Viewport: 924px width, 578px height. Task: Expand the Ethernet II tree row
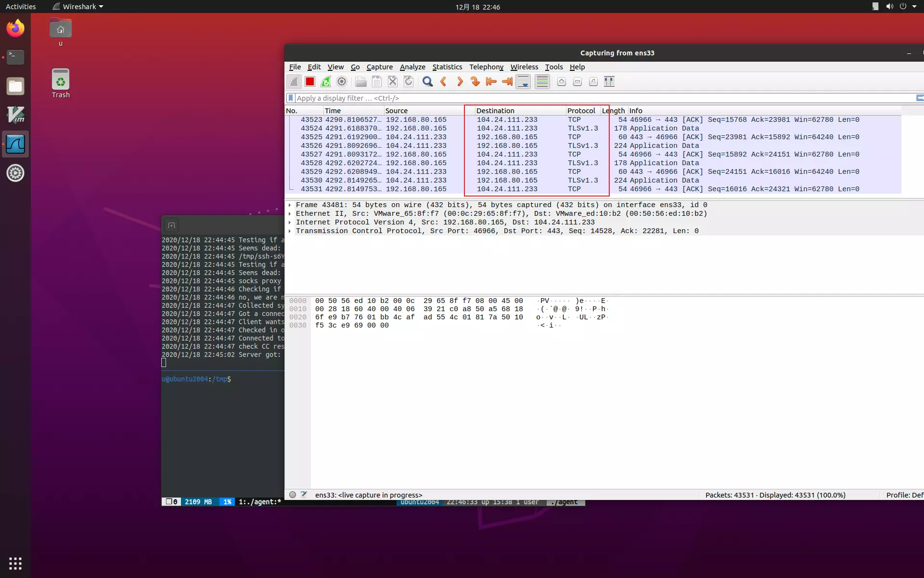[x=290, y=214]
